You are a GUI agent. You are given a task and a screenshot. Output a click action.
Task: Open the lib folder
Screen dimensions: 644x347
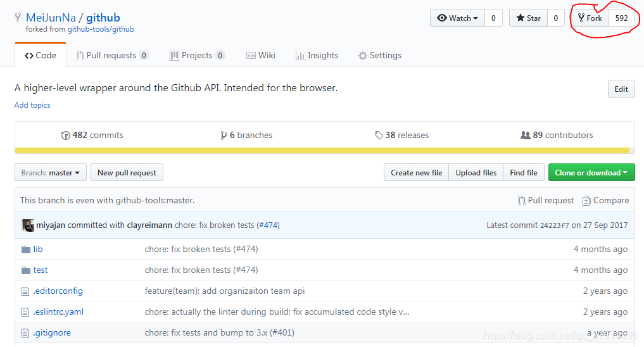click(38, 249)
